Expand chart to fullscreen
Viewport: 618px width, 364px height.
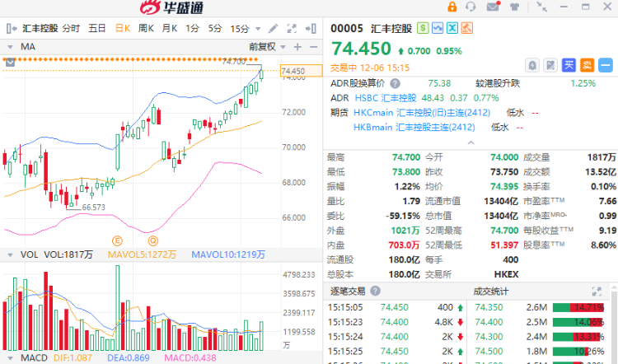[292, 28]
